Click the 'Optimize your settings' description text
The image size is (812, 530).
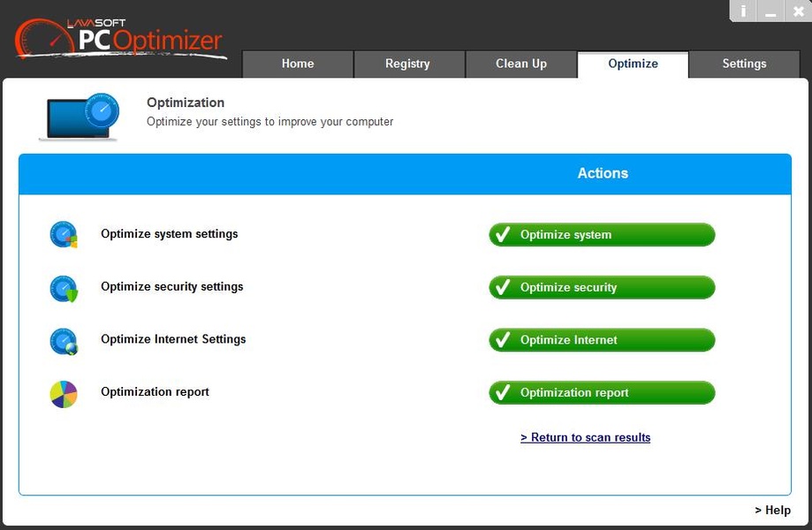pos(269,122)
